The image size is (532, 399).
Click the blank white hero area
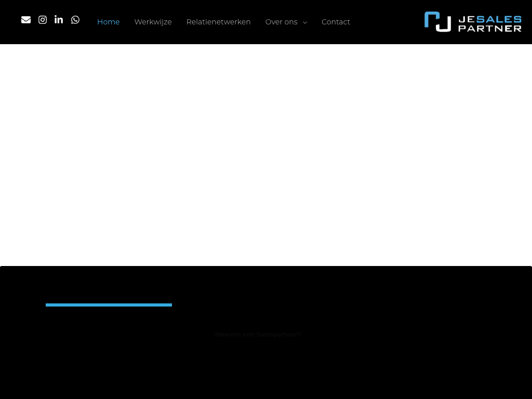(x=266, y=155)
